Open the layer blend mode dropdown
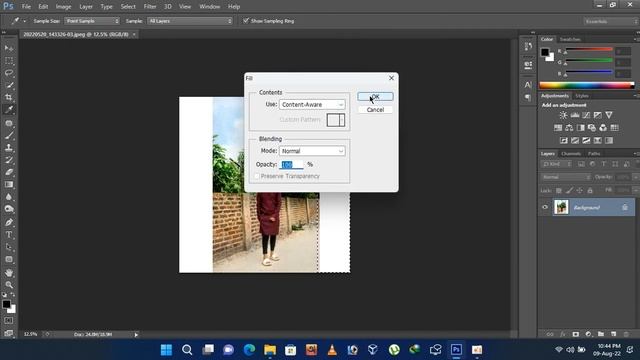This screenshot has width=640, height=360. pos(566,177)
